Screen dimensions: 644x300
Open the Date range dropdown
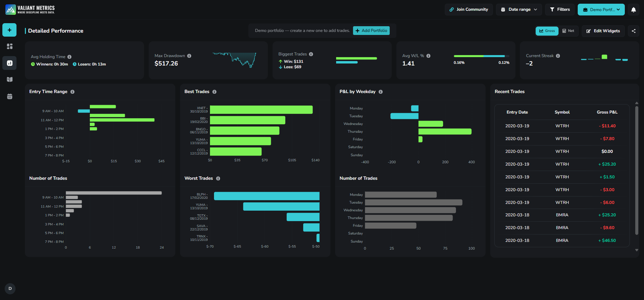519,9
